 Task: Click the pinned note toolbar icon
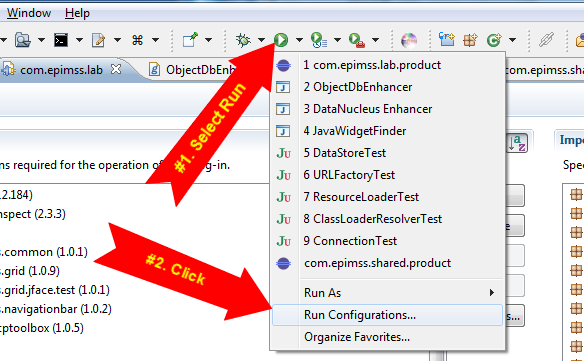[x=190, y=39]
